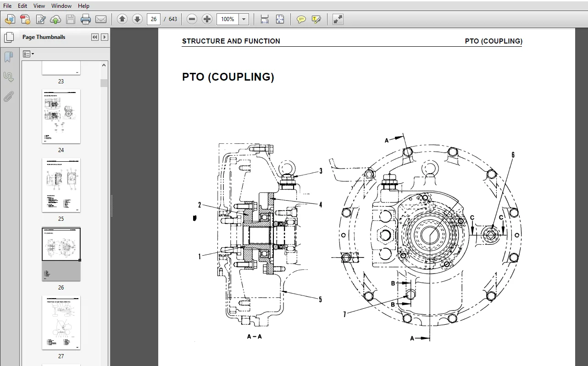Click the zoom in plus button
The image size is (588, 366).
pos(207,19)
